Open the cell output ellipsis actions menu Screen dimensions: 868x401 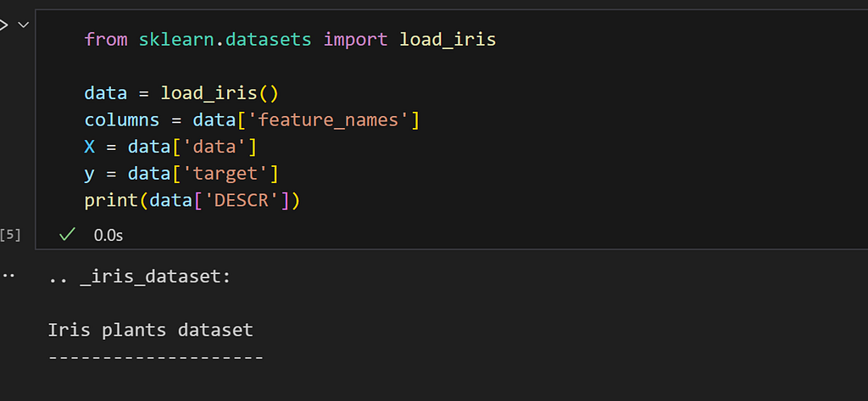(x=8, y=276)
